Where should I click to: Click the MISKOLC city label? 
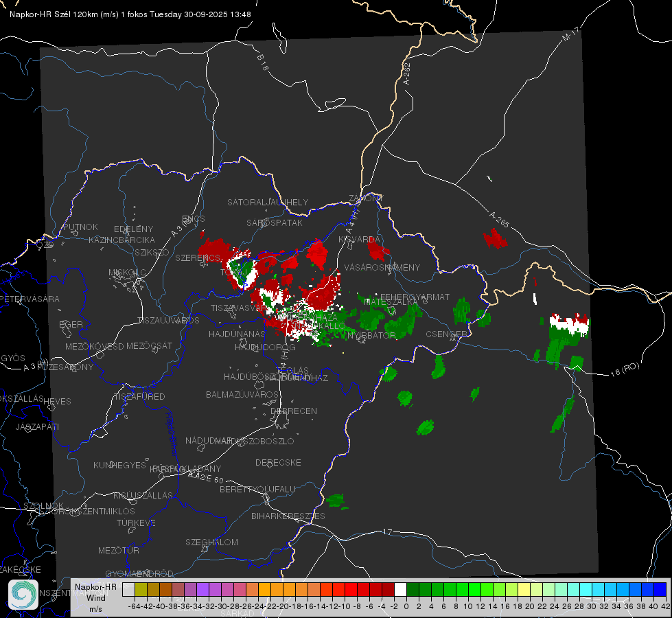(x=127, y=273)
